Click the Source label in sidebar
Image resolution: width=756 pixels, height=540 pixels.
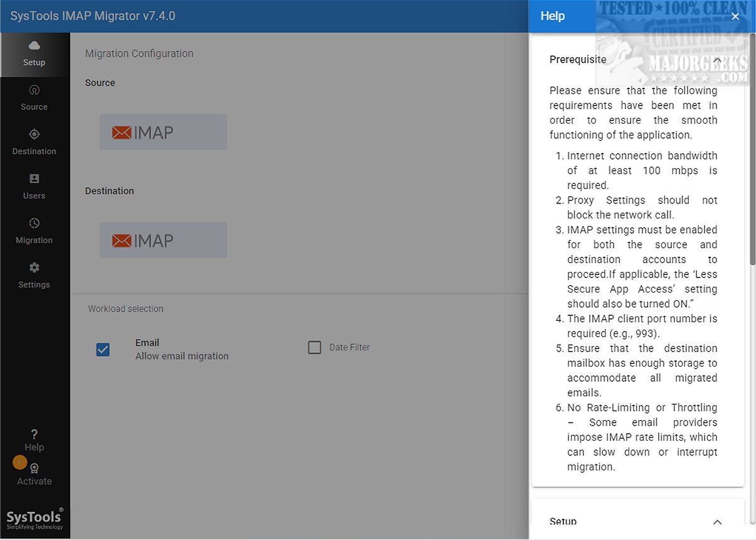click(x=35, y=107)
